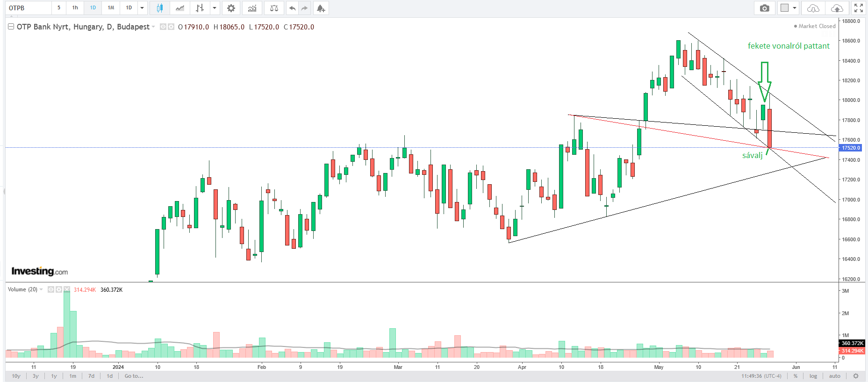Image resolution: width=868 pixels, height=382 pixels.
Task: Select the 1M interval tab
Action: 111,8
